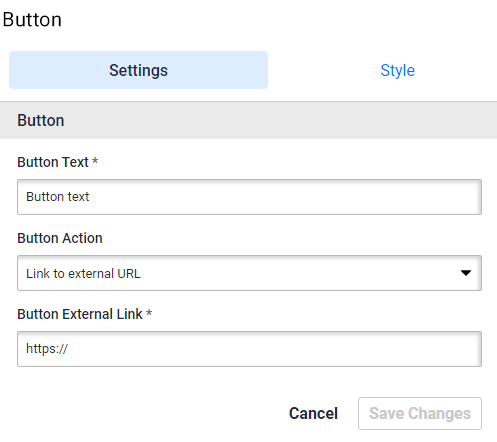Open the Style tab

(397, 70)
